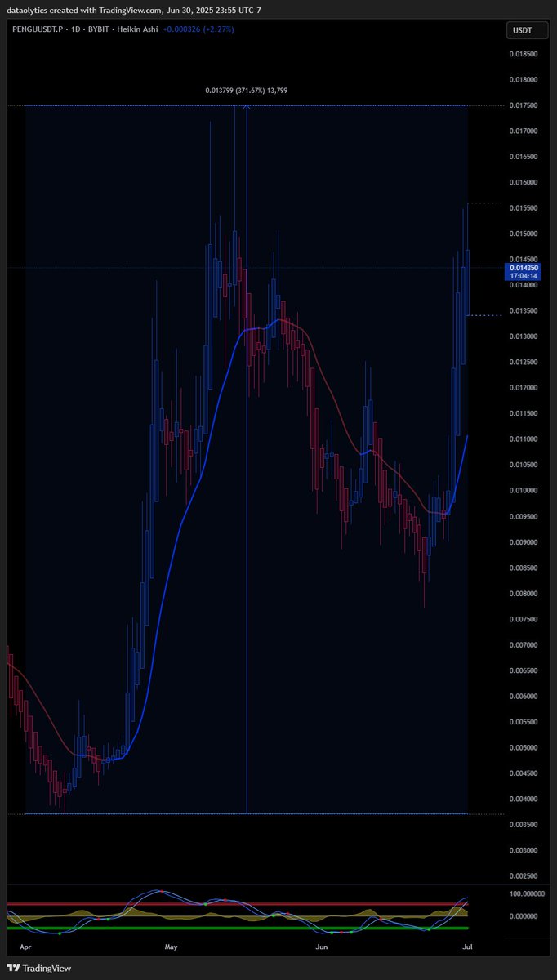The height and width of the screenshot is (980, 557).
Task: Click the green oversold band in oscillator
Action: pyautogui.click(x=237, y=928)
